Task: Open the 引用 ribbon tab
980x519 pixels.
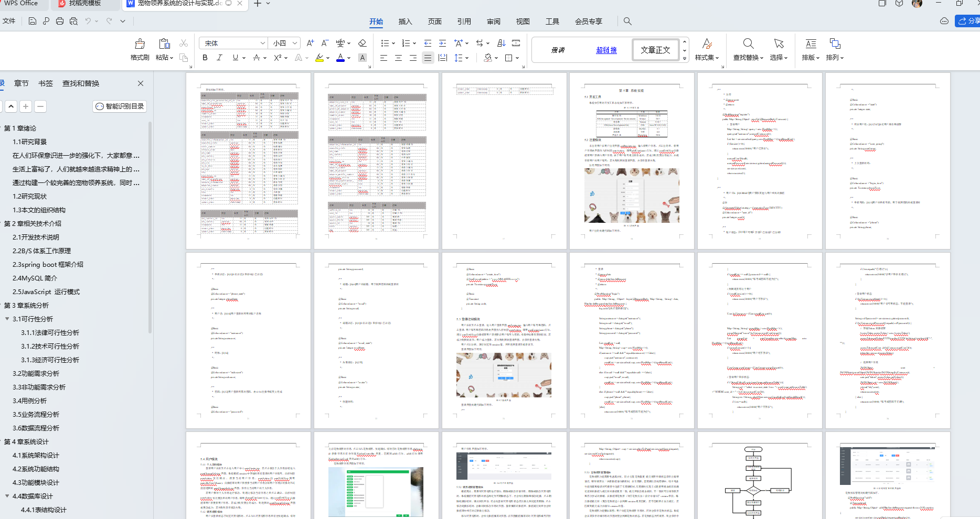Action: (464, 21)
